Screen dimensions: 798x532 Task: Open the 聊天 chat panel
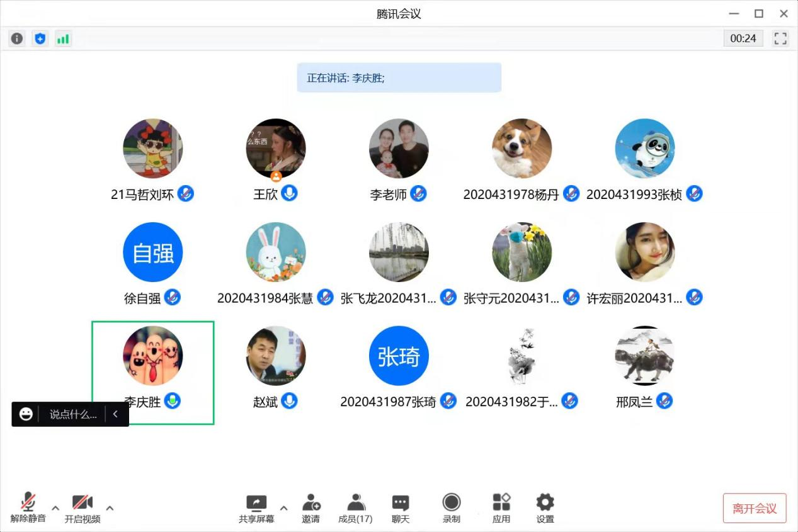(401, 507)
